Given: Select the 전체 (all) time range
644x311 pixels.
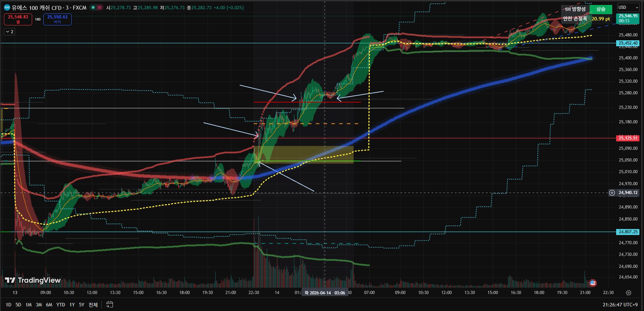Looking at the screenshot, I should [93, 305].
